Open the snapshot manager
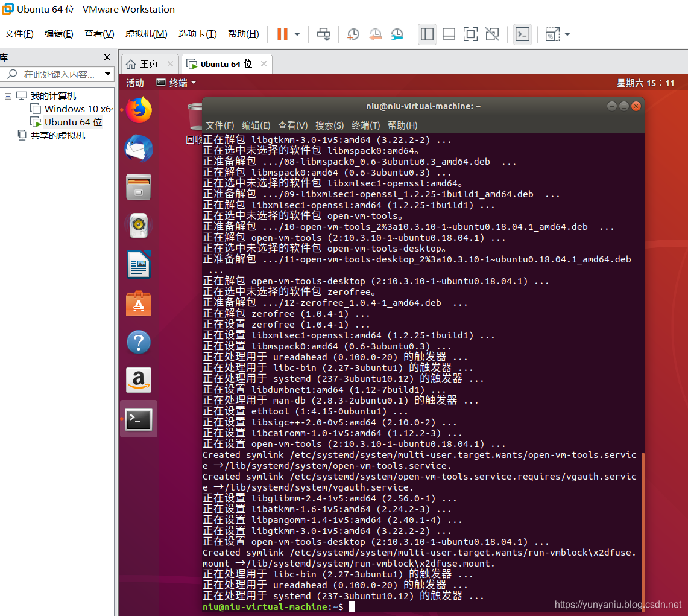688x616 pixels. (397, 34)
